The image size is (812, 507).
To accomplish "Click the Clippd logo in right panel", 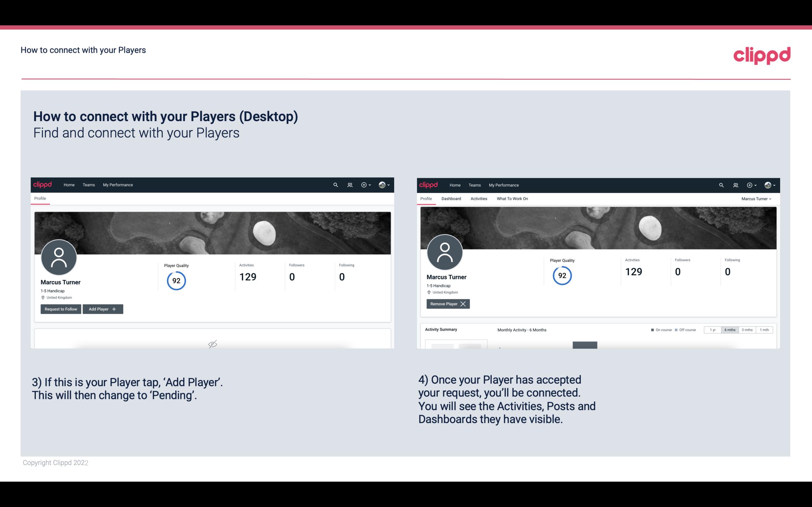I will [429, 184].
